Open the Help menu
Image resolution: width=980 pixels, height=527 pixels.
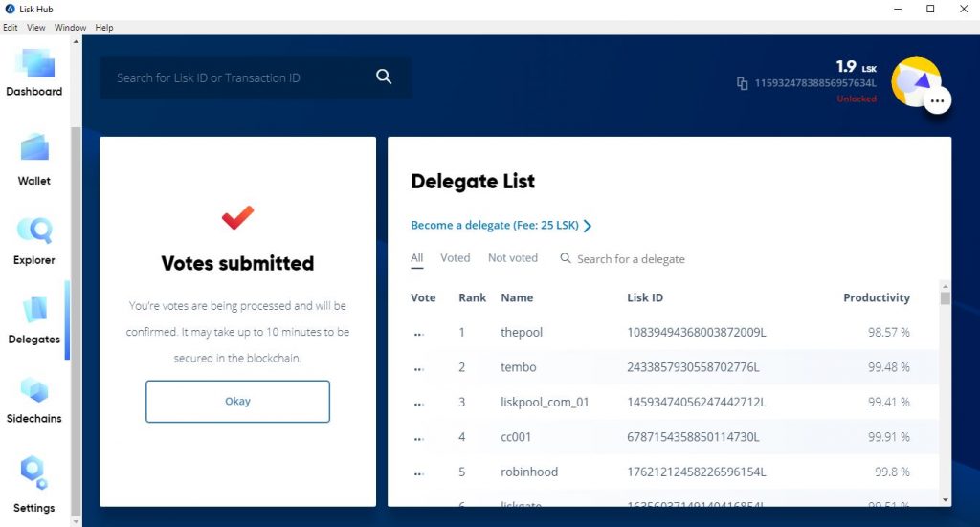(x=103, y=28)
